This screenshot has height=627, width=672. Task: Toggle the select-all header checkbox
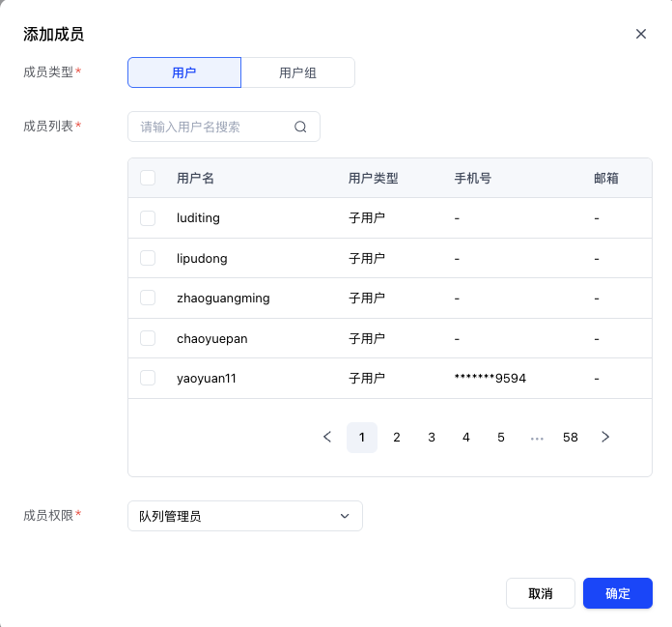click(148, 178)
